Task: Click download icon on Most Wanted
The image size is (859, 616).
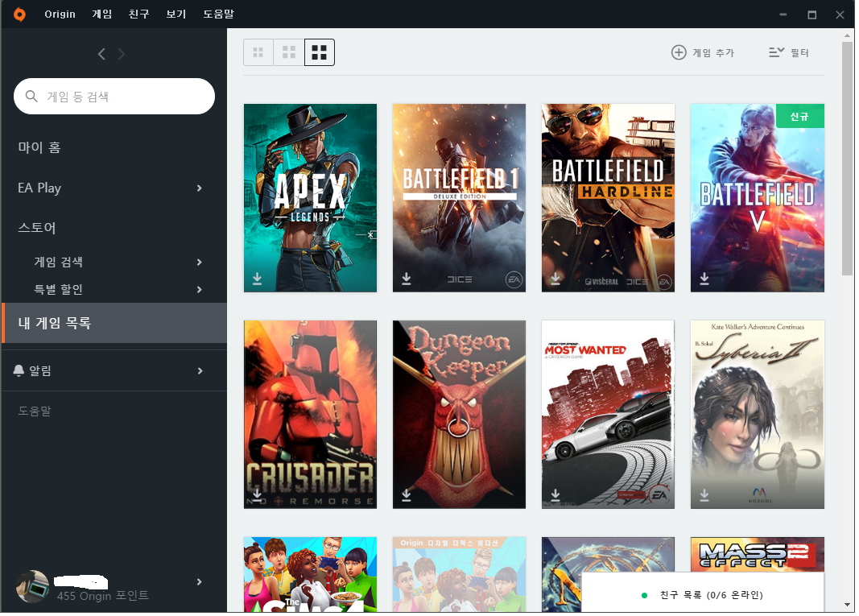Action: [555, 495]
